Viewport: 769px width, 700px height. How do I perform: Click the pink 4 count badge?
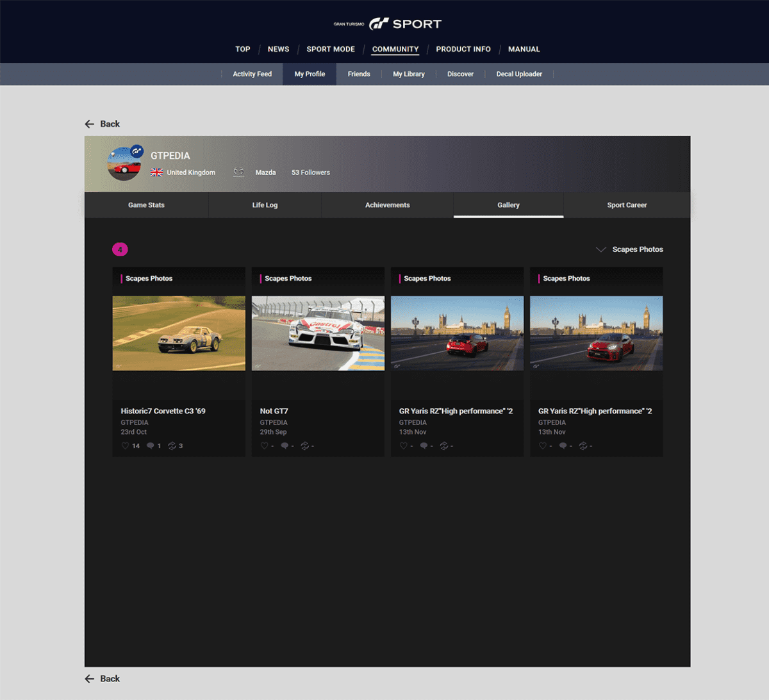click(120, 249)
